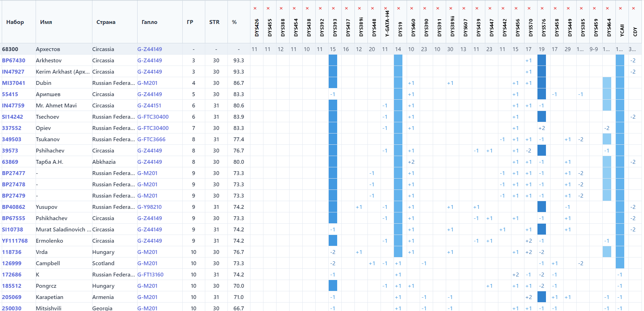Remove the DYS426 marker column via red X
This screenshot has height=311, width=644.
255,8
